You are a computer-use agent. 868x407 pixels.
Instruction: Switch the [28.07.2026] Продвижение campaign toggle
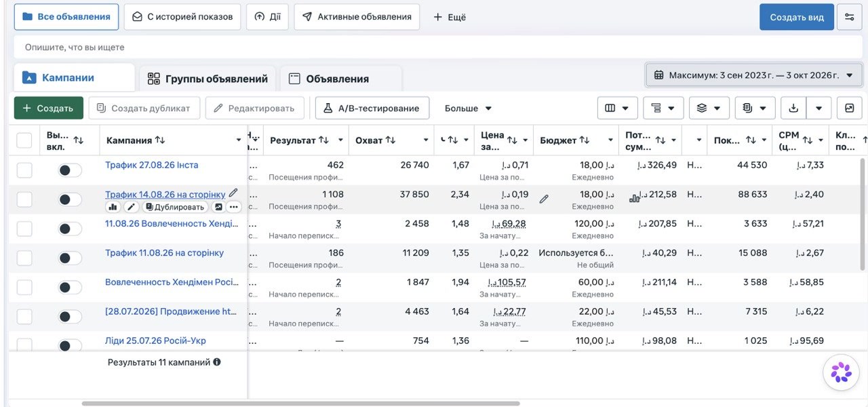70,317
